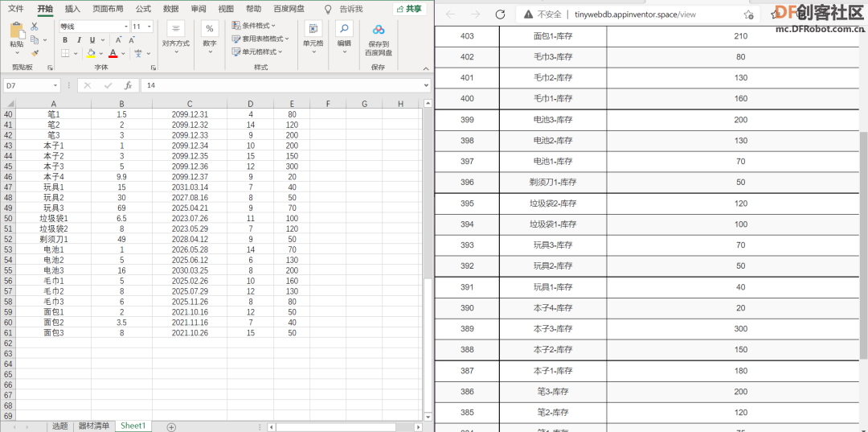Expand the underline style dropdown arrow
This screenshot has height=432, width=868.
click(103, 40)
